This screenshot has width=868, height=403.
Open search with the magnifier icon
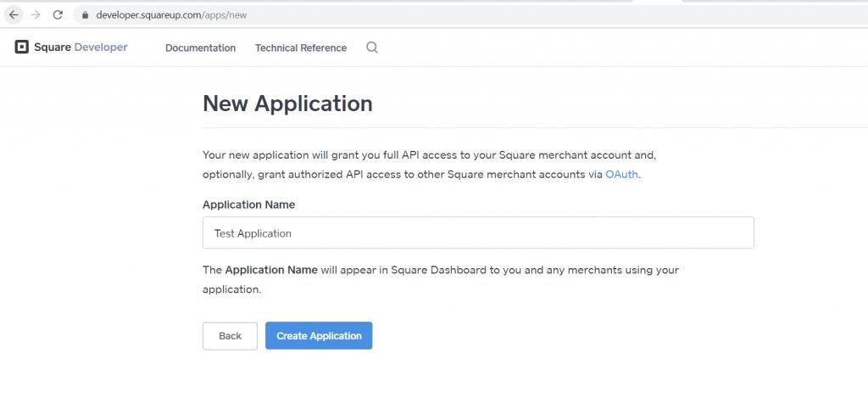(372, 48)
